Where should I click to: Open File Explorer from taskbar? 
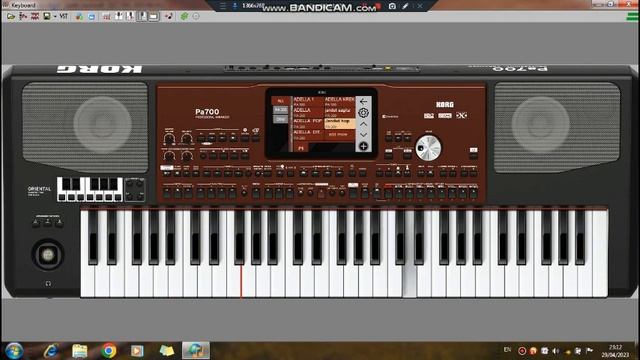pos(80,351)
